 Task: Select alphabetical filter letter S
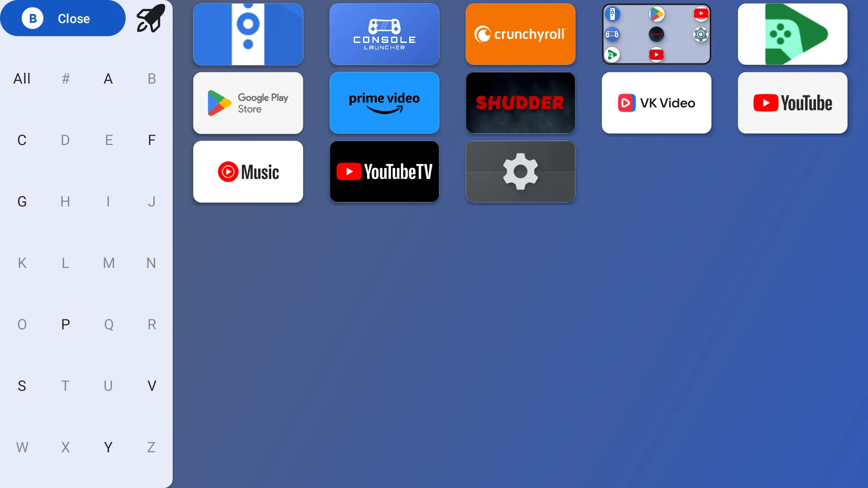point(21,386)
